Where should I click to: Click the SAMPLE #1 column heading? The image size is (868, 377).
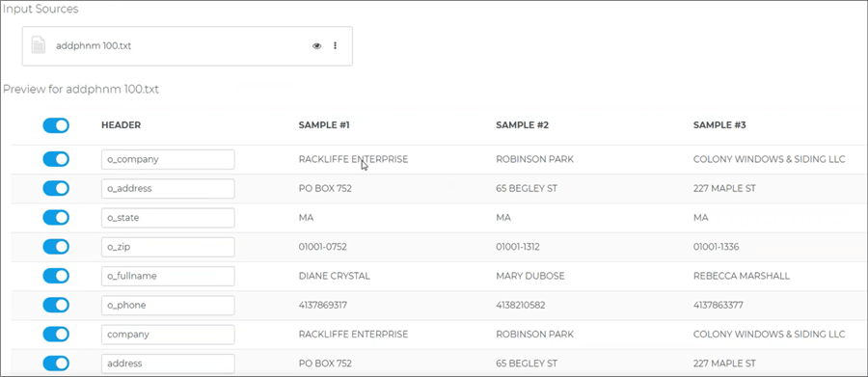[324, 125]
